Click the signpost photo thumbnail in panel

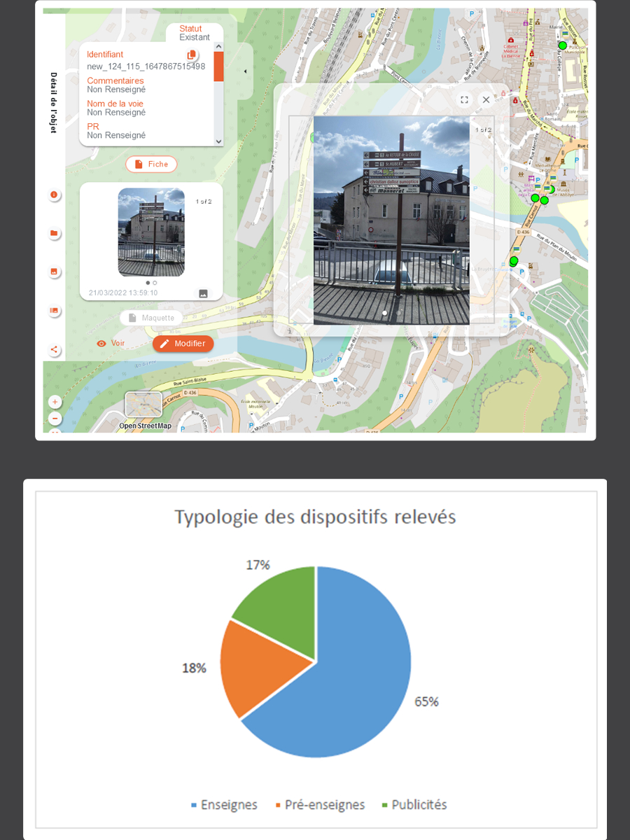tap(151, 232)
